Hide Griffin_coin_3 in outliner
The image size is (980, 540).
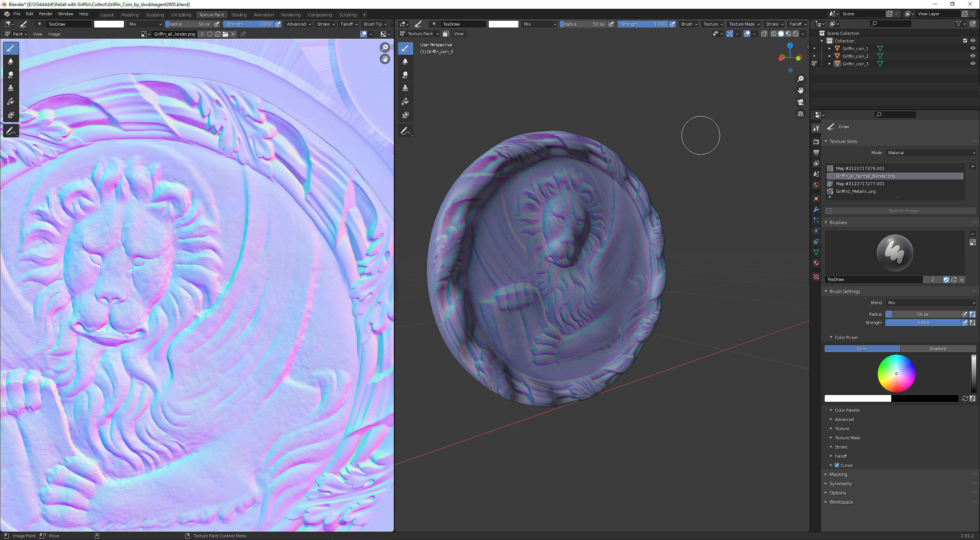point(973,64)
